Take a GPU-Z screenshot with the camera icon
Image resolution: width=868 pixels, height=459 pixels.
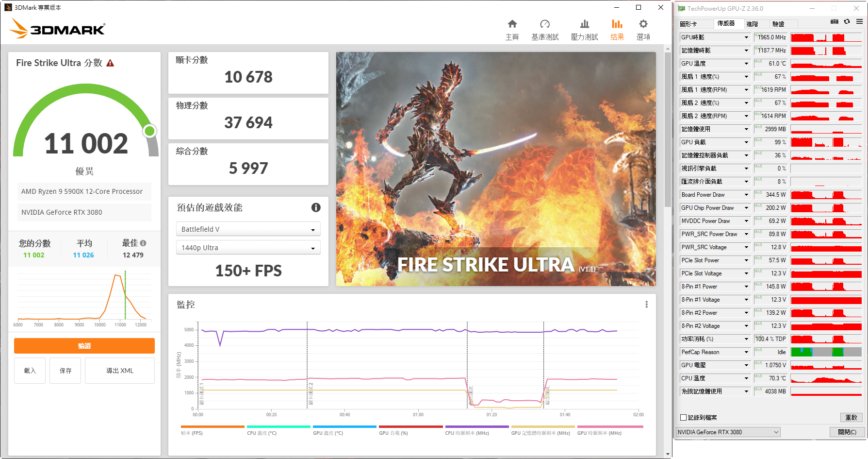[x=835, y=21]
